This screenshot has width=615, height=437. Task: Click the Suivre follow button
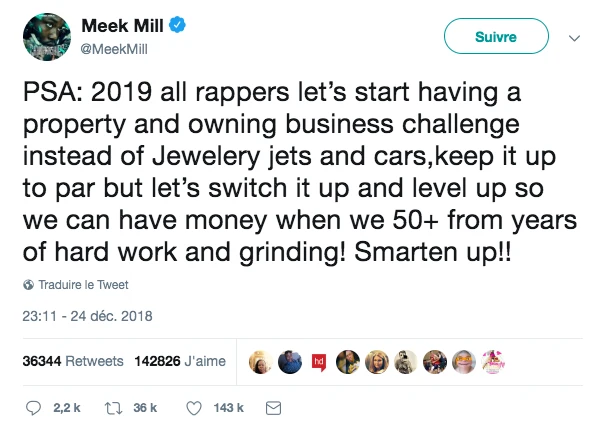tap(497, 37)
